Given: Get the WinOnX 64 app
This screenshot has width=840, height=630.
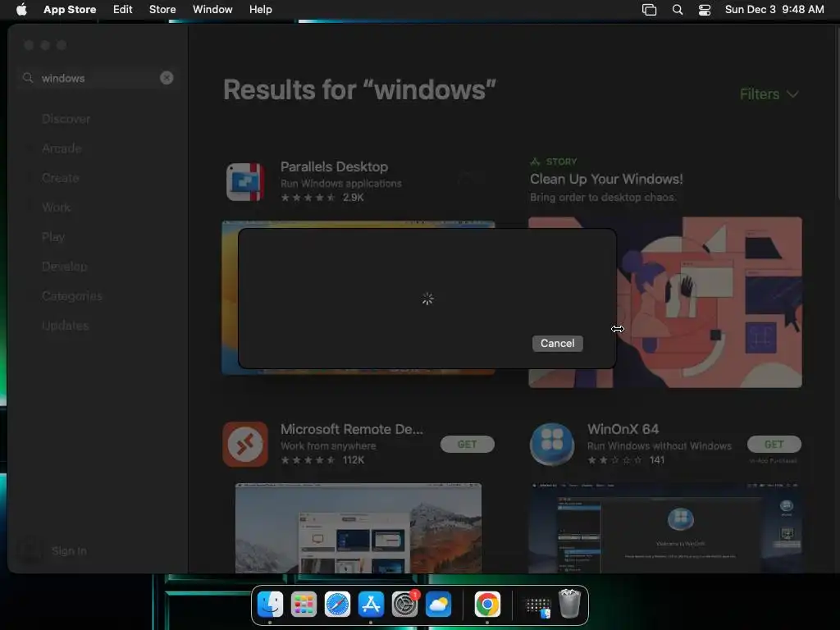Looking at the screenshot, I should click(x=774, y=444).
